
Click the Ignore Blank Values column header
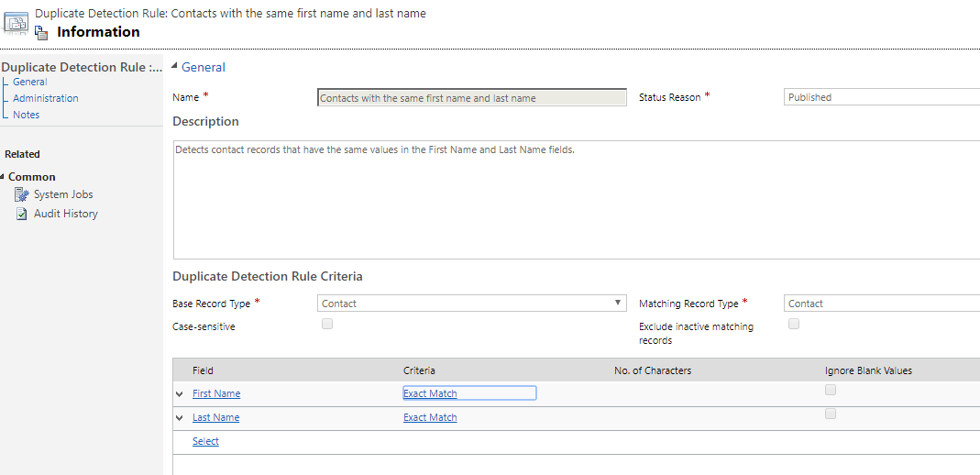(868, 370)
